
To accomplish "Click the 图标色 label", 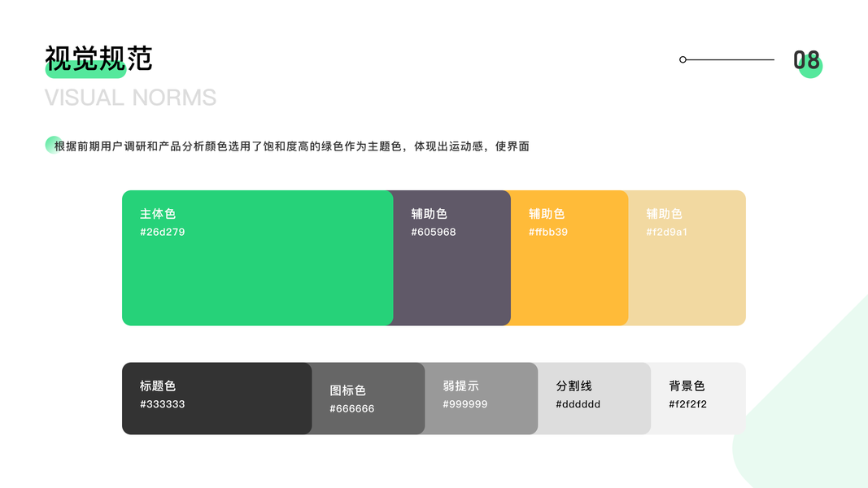I will click(x=347, y=390).
